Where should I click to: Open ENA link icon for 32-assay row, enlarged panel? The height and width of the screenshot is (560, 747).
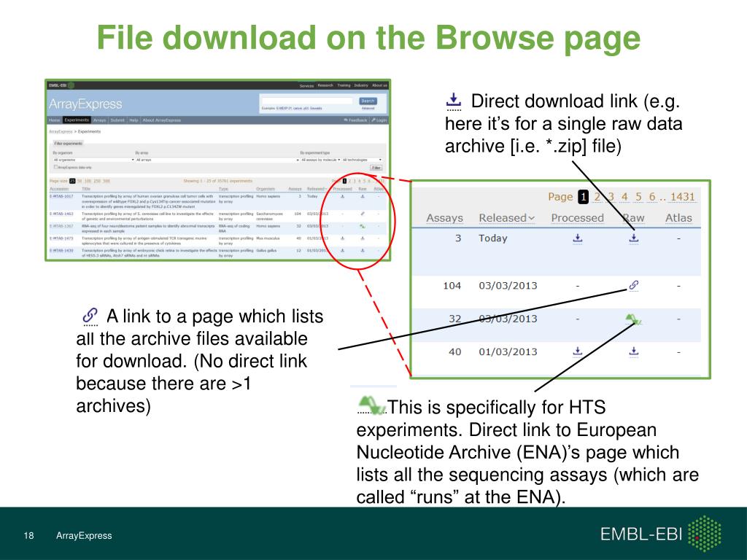click(634, 319)
